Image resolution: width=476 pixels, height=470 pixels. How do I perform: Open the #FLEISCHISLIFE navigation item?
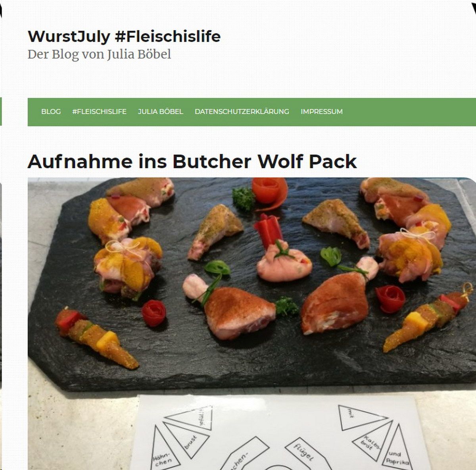click(99, 112)
